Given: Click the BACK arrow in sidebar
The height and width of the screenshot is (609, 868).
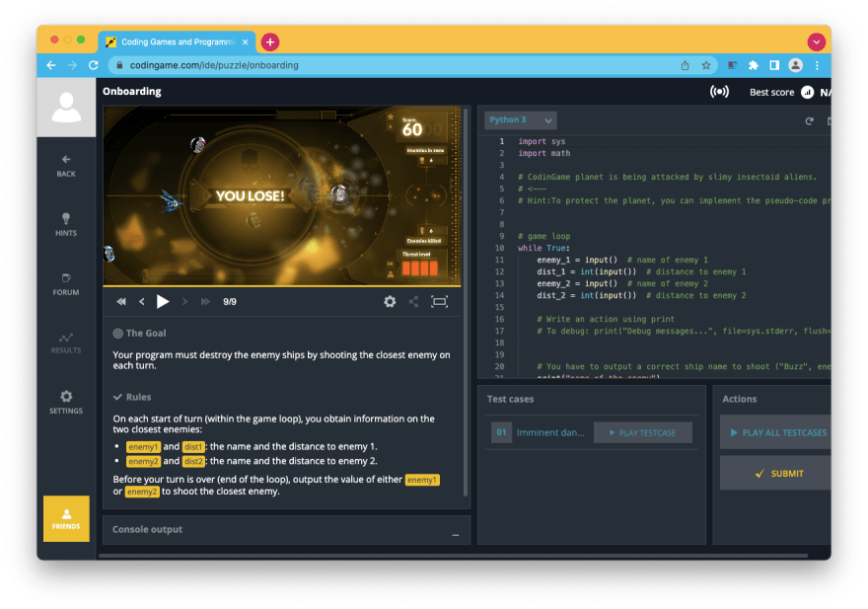Looking at the screenshot, I should [x=66, y=166].
